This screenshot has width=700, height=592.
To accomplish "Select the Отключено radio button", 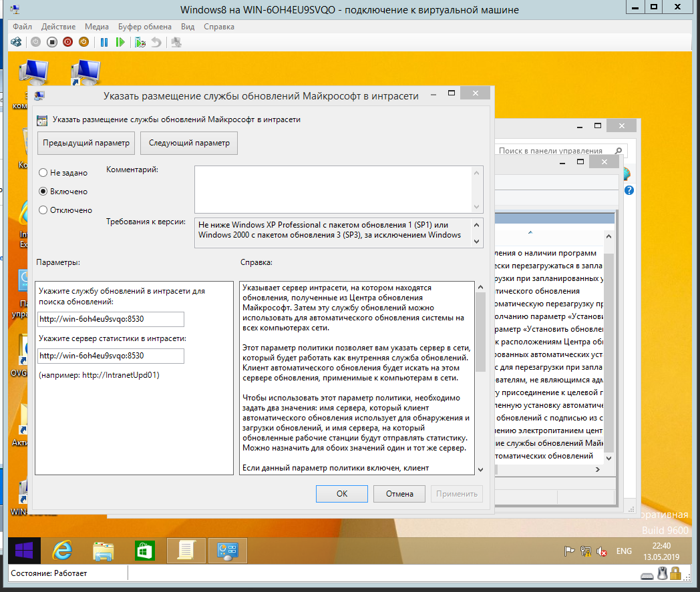I will (43, 210).
